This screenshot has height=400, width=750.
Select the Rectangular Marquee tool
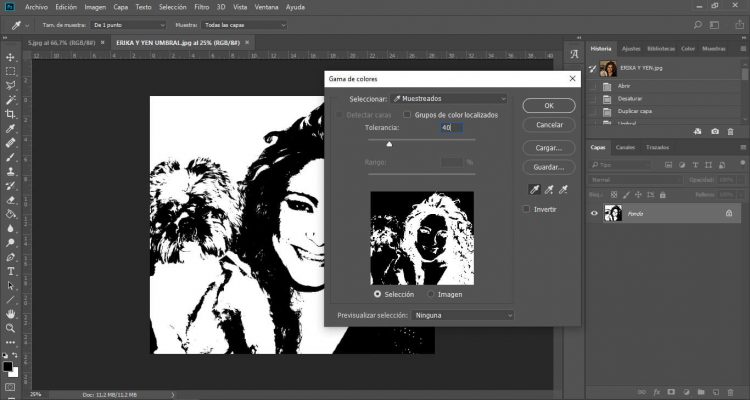tap(10, 71)
